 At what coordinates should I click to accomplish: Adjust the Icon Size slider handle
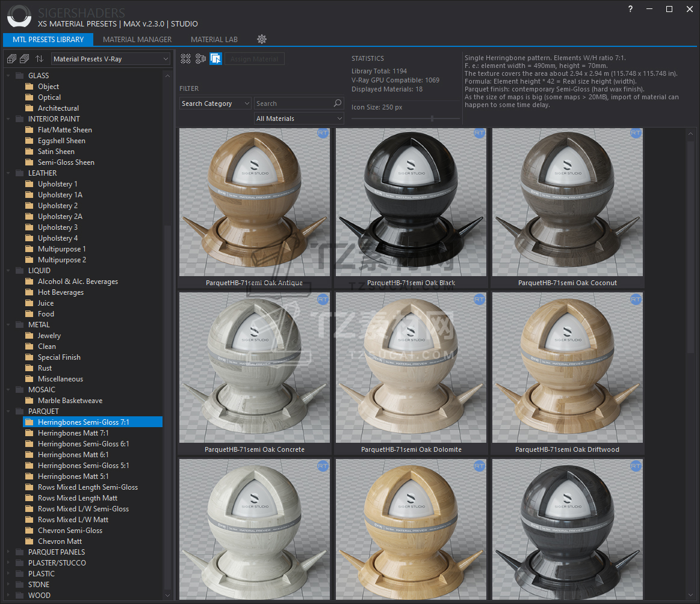[432, 118]
